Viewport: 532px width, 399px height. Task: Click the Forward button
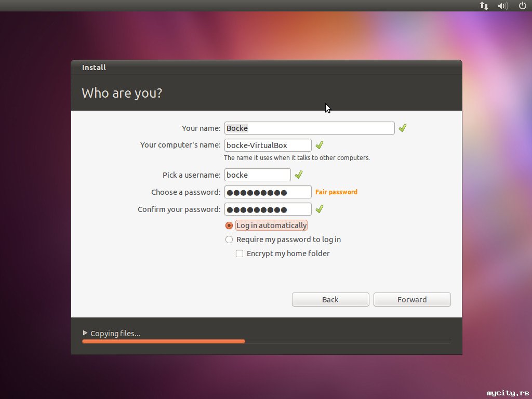tap(412, 300)
